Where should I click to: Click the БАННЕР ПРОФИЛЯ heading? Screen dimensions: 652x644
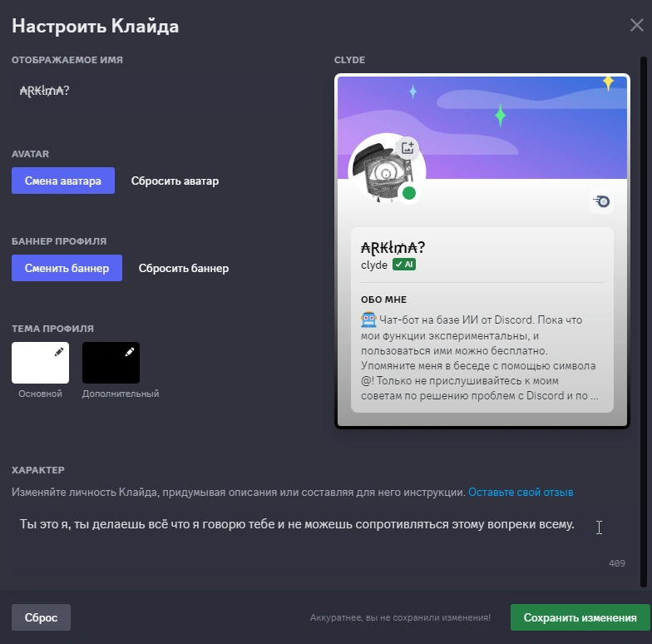(59, 241)
